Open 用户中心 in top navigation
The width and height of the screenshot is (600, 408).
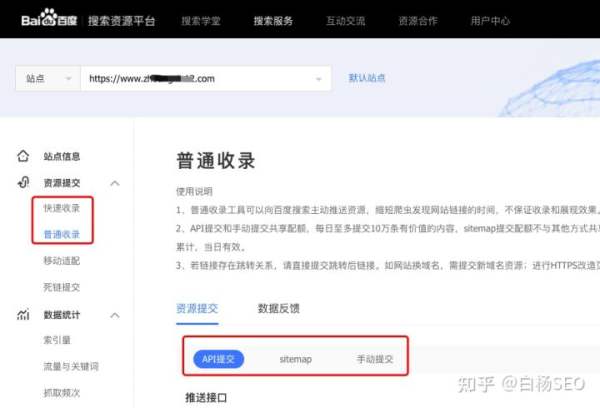point(490,21)
